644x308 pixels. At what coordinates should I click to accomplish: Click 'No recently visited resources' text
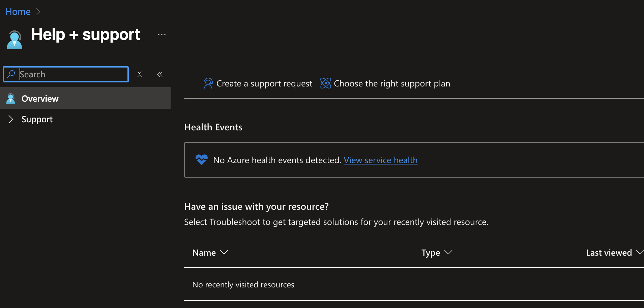pos(243,285)
